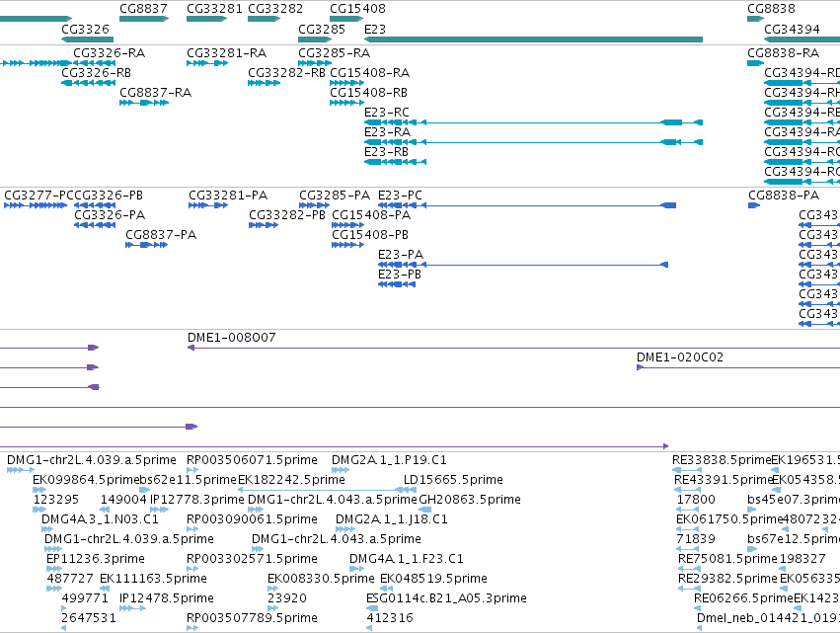
Task: Select EST DMG2A.1_1.P19.C1
Action: (341, 470)
